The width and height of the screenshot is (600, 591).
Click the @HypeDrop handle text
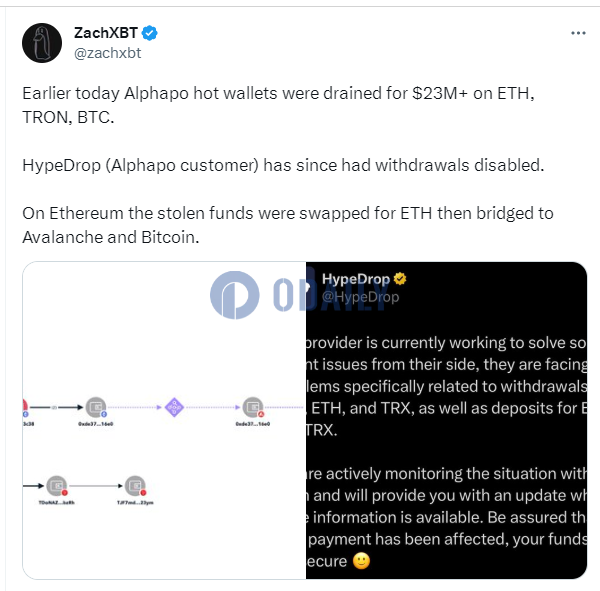click(x=360, y=297)
